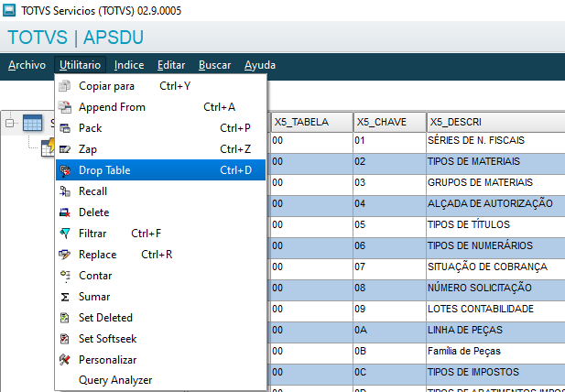Choose Append From menu entry
Image resolution: width=565 pixels, height=392 pixels.
point(160,107)
